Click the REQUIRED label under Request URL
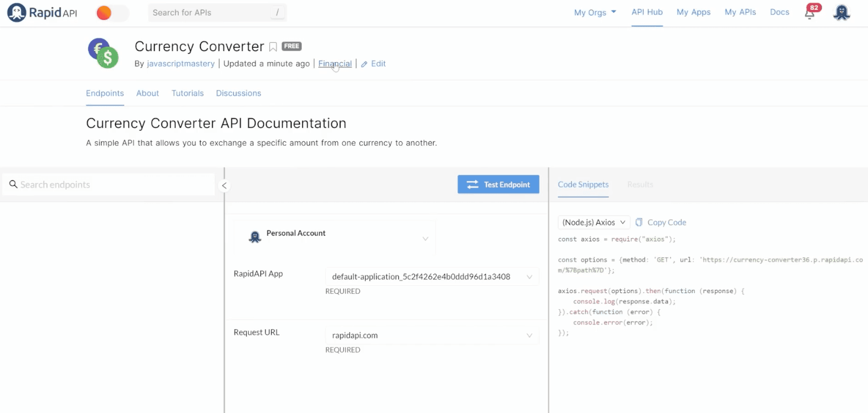 point(343,350)
